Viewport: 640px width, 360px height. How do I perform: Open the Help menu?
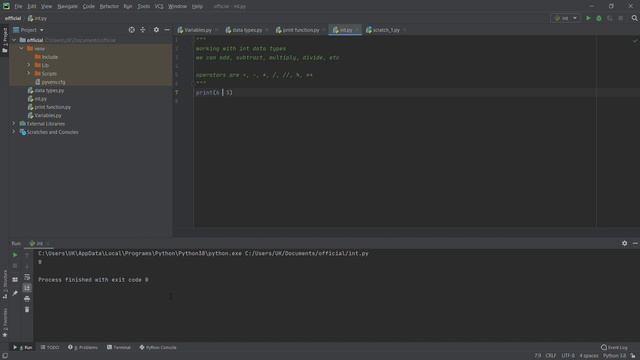pyautogui.click(x=198, y=7)
